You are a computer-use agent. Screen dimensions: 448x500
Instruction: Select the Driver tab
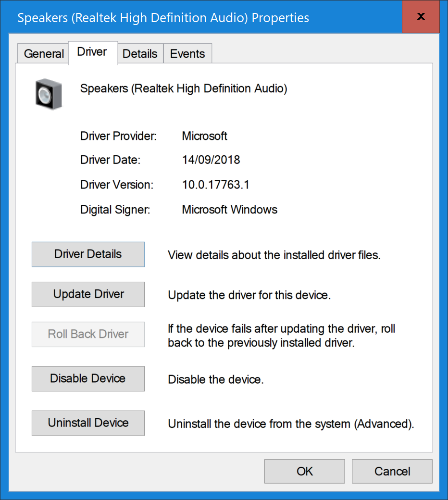(92, 52)
